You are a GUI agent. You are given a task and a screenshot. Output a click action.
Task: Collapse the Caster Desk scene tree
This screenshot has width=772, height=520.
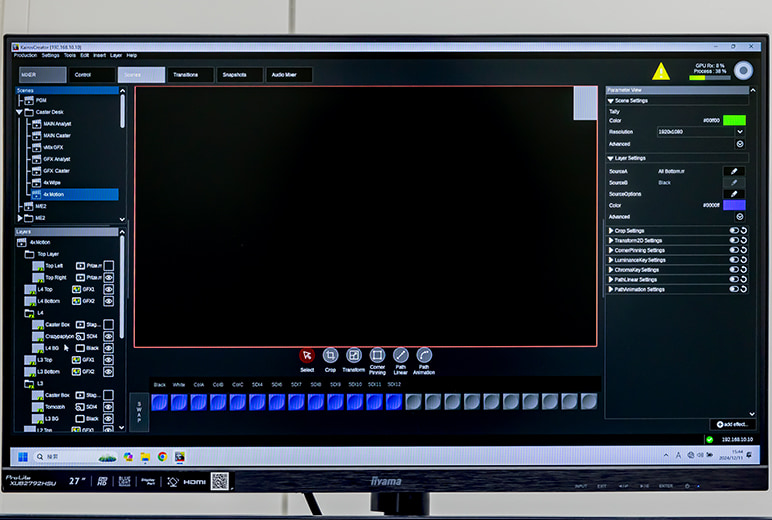tap(19, 112)
